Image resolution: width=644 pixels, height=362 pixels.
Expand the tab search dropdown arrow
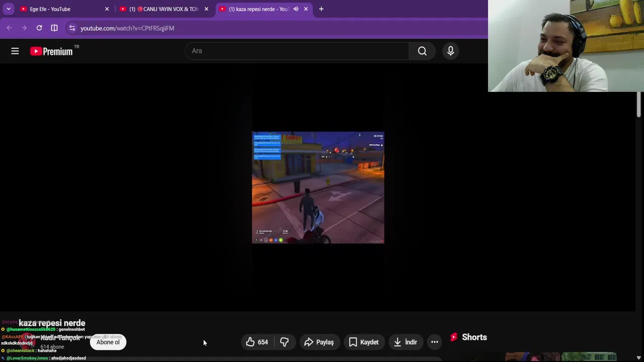coord(9,9)
